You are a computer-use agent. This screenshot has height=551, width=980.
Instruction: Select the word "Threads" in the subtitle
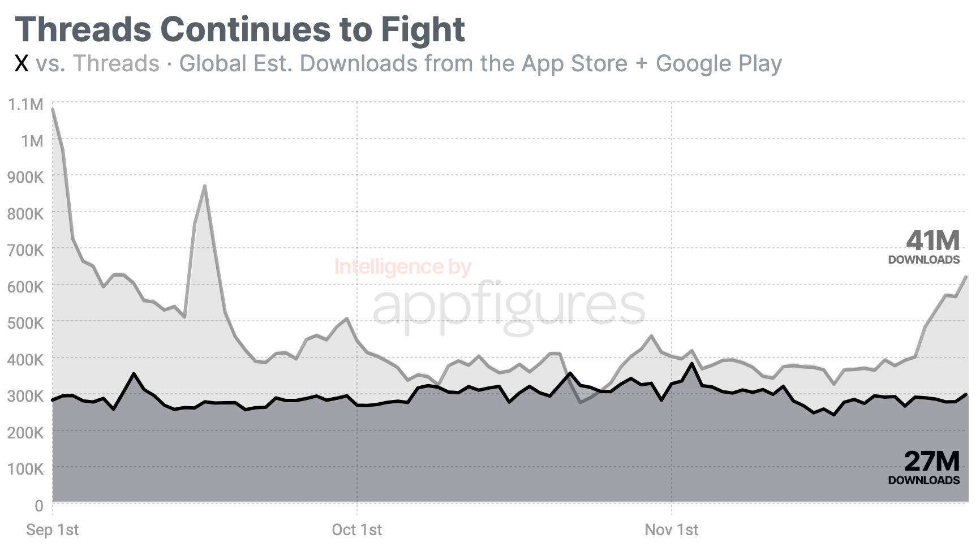pos(117,64)
